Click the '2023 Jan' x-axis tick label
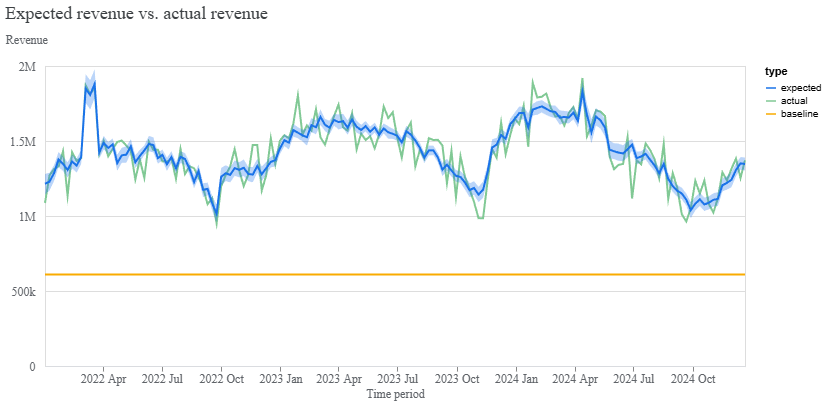827x404 pixels. pyautogui.click(x=281, y=379)
